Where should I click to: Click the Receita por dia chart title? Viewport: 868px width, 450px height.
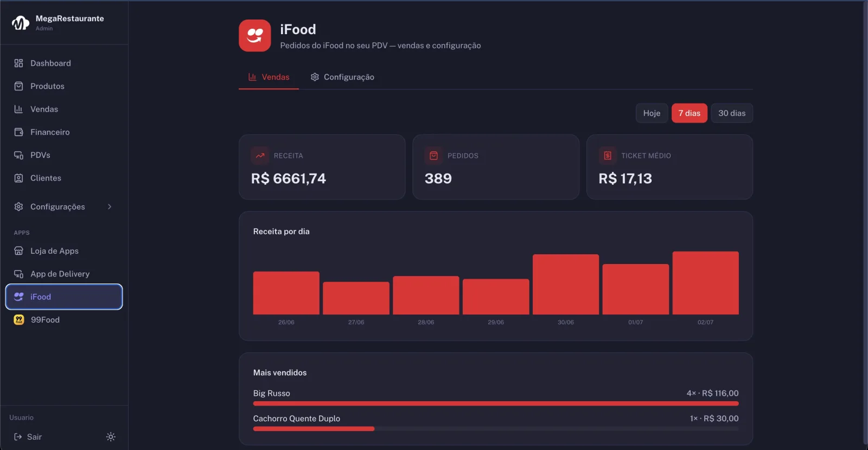[282, 232]
